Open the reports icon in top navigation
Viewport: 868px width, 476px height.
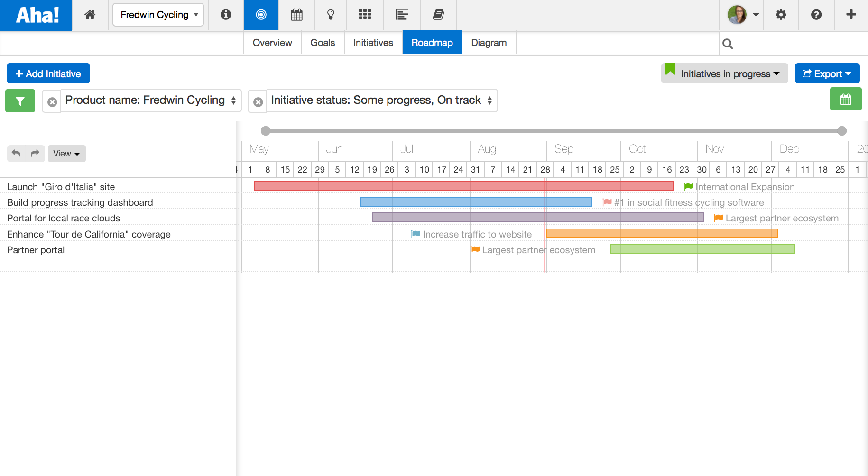402,15
